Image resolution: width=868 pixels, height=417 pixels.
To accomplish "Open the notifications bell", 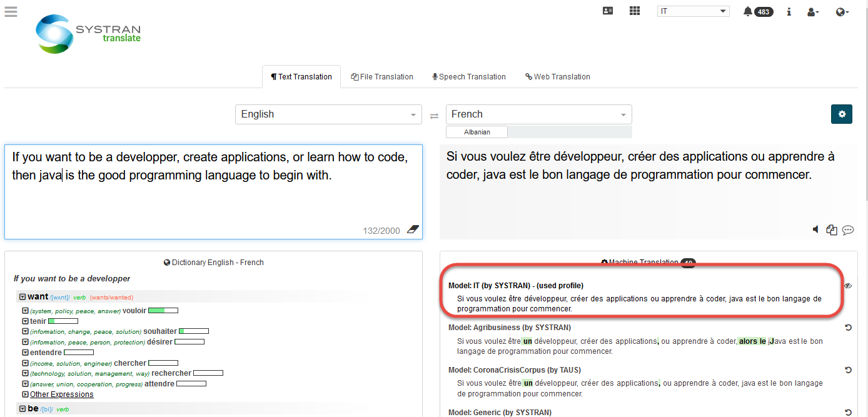I will pyautogui.click(x=747, y=11).
